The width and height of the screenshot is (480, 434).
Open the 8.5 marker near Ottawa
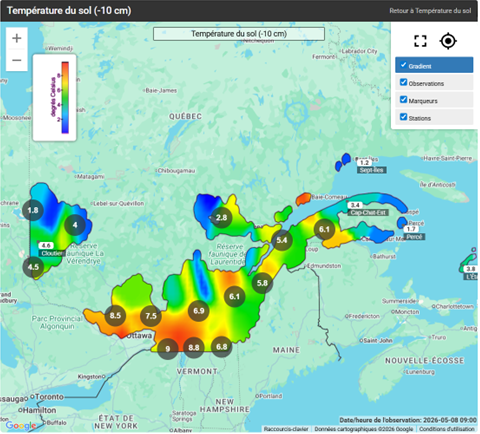pyautogui.click(x=115, y=315)
